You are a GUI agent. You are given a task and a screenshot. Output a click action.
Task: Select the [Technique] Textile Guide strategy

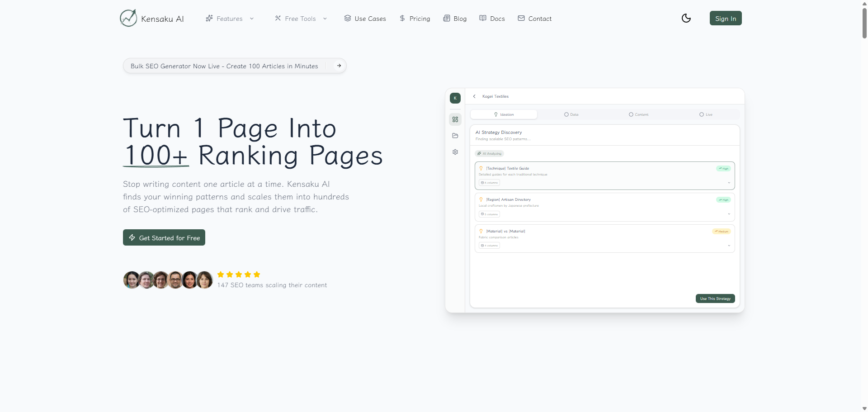[605, 175]
